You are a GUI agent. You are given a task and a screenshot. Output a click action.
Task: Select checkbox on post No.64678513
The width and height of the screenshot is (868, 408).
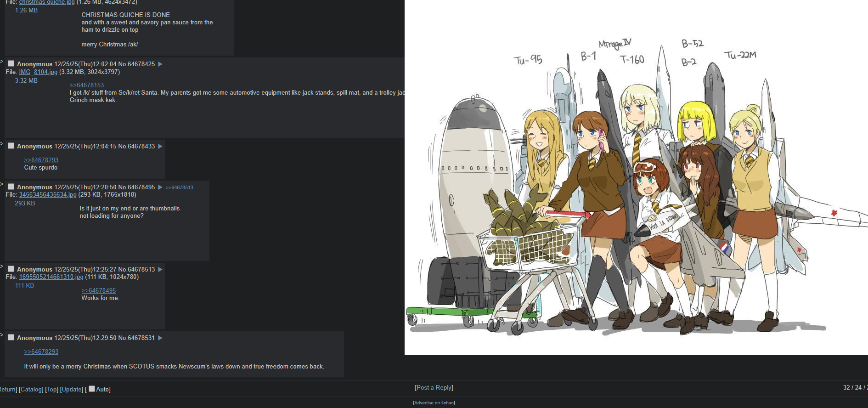coord(11,269)
